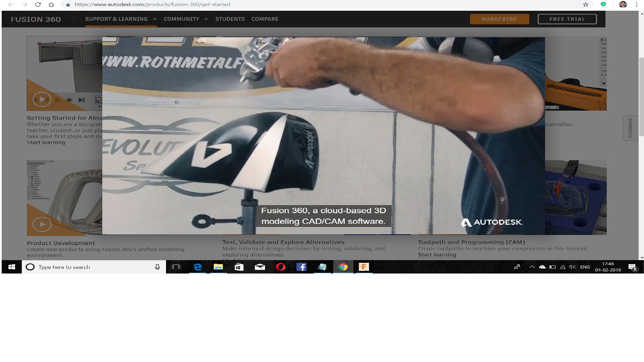This screenshot has height=362, width=644.
Task: Reload the Autodesk page
Action: point(38,4)
